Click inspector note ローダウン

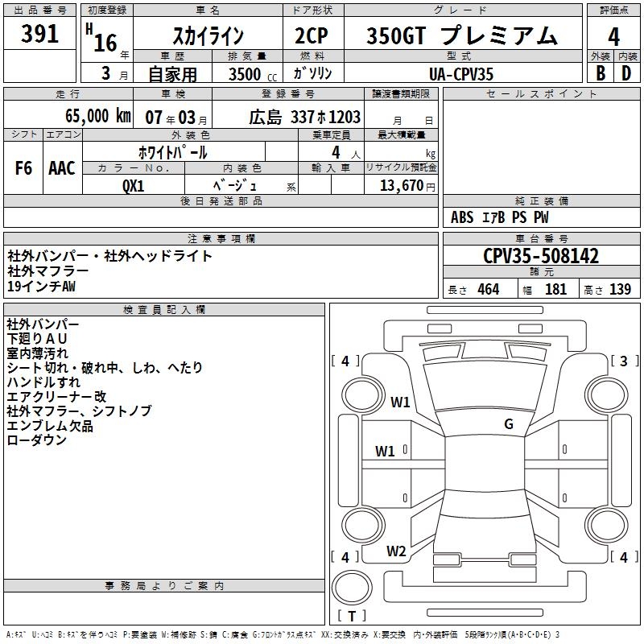pos(36,440)
